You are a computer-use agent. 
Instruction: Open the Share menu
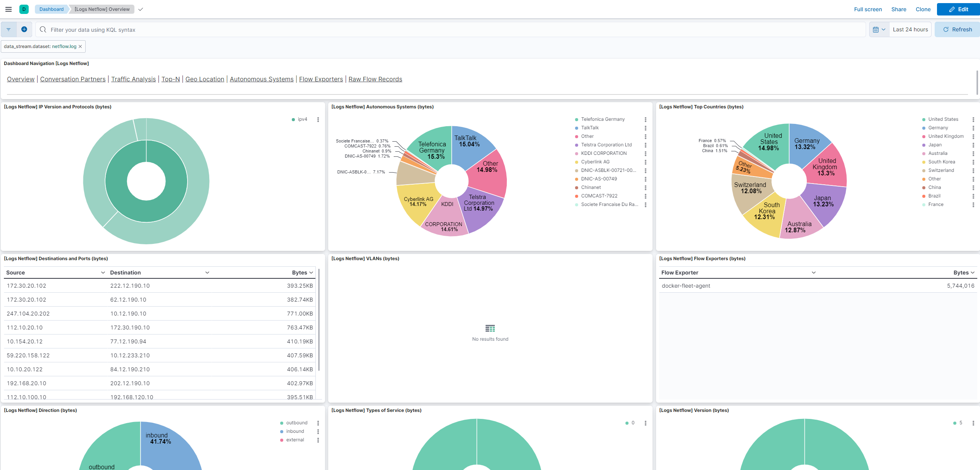[x=899, y=9]
